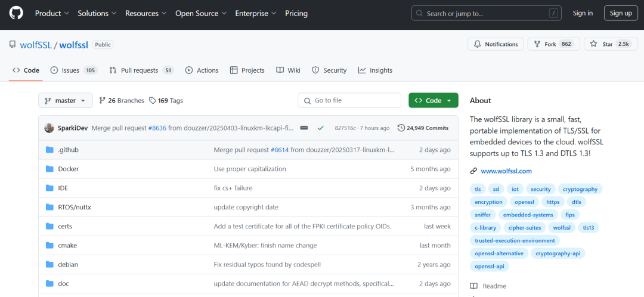Click the trusted-execution-environment topic tag
This screenshot has height=297, width=644.
[x=515, y=240]
